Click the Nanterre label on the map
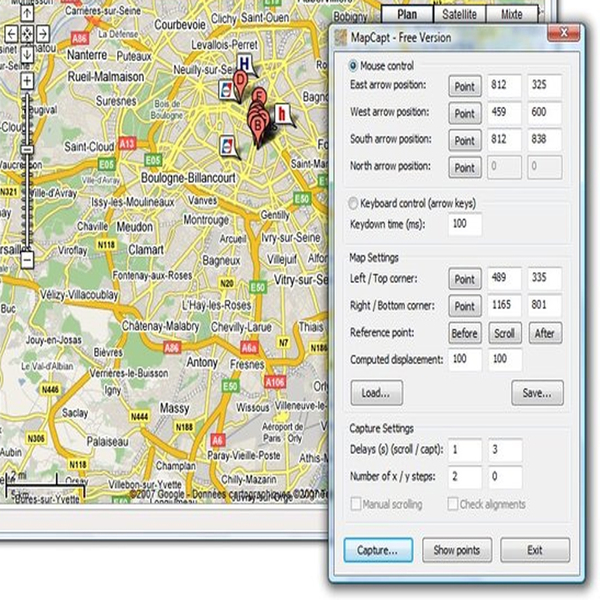600x600 pixels. click(87, 55)
